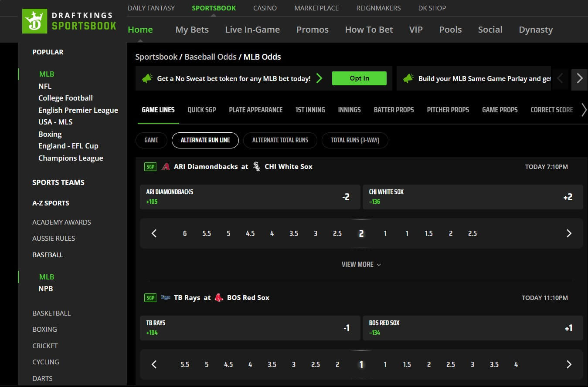
Task: Switch to Casino product
Action: coord(265,8)
